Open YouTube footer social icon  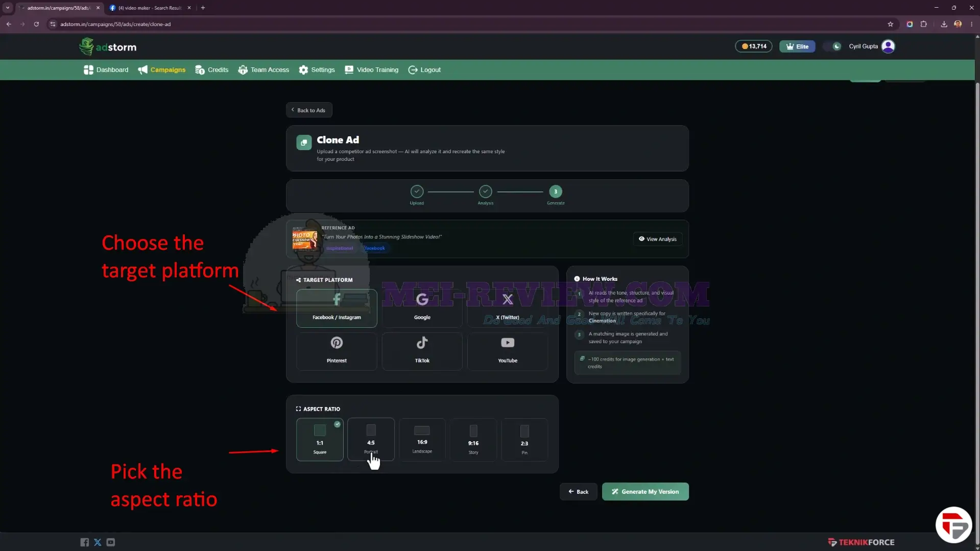(x=111, y=542)
